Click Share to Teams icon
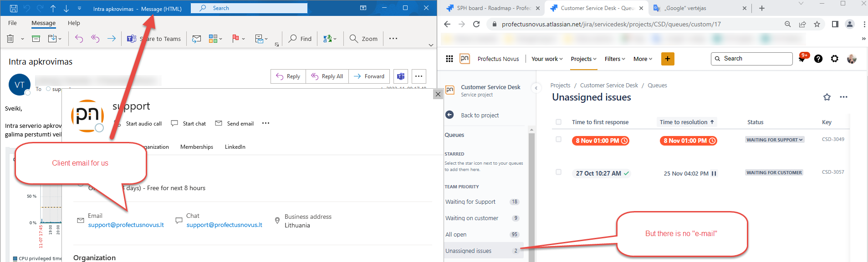 tap(132, 39)
